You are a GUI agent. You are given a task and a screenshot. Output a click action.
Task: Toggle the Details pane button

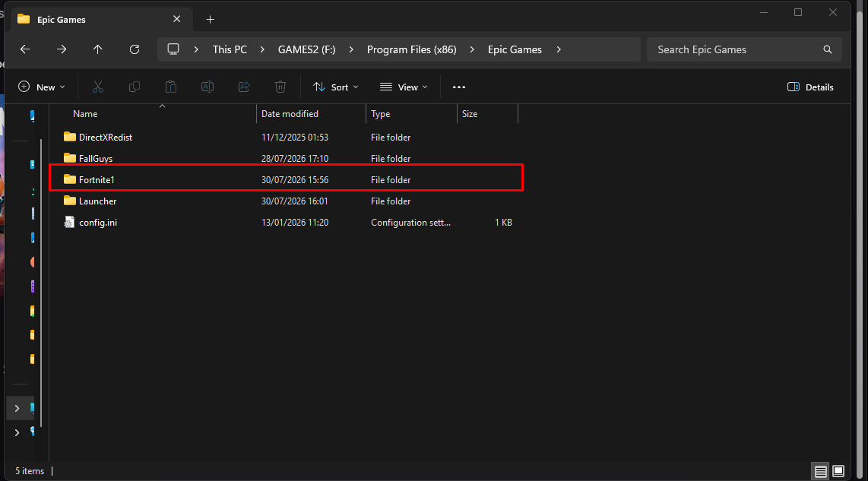point(810,87)
